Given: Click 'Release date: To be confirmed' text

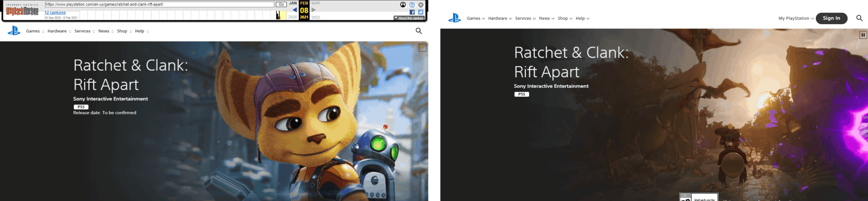Looking at the screenshot, I should coord(105,113).
